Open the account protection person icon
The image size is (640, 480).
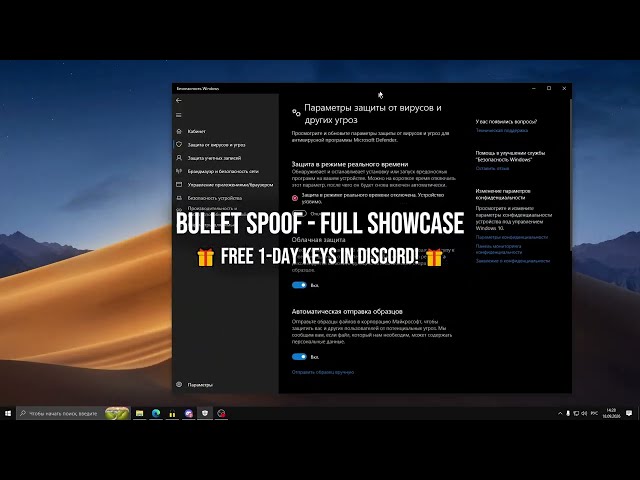click(179, 158)
